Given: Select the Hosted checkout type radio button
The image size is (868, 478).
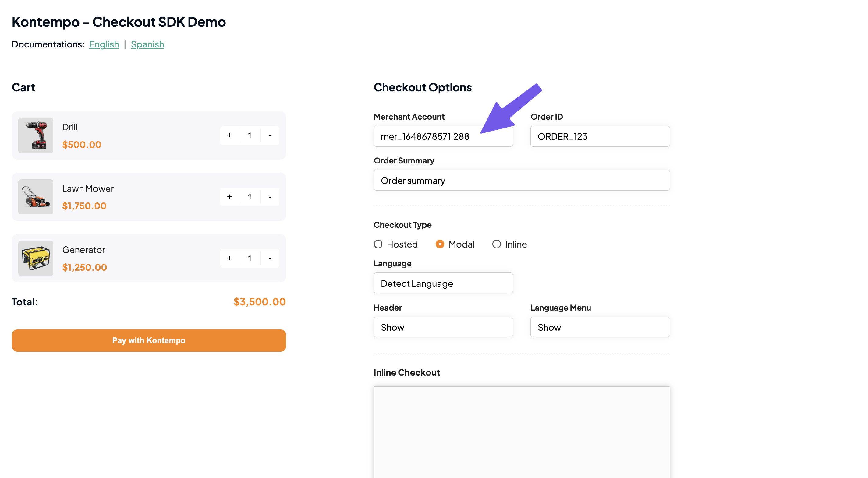Looking at the screenshot, I should 377,244.
